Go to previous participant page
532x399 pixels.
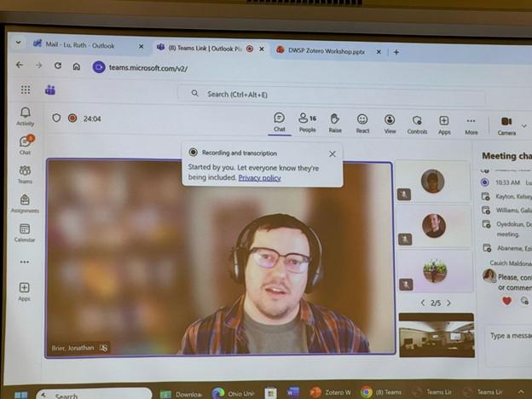(422, 303)
